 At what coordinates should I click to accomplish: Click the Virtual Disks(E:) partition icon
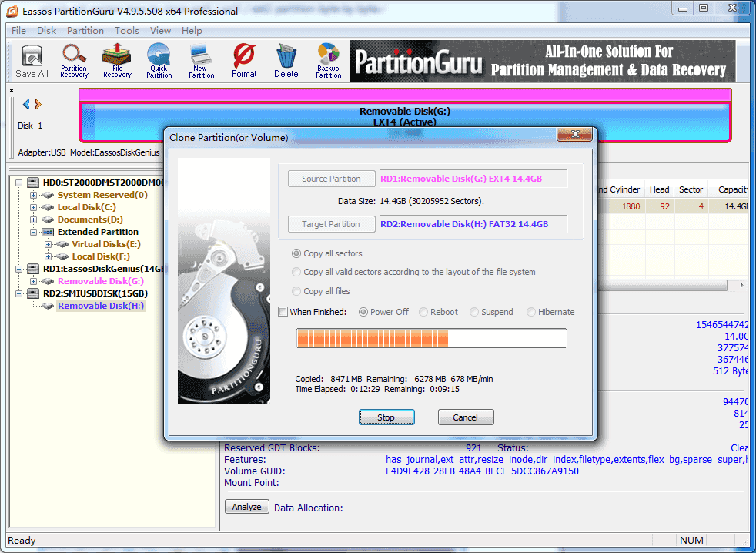point(62,244)
